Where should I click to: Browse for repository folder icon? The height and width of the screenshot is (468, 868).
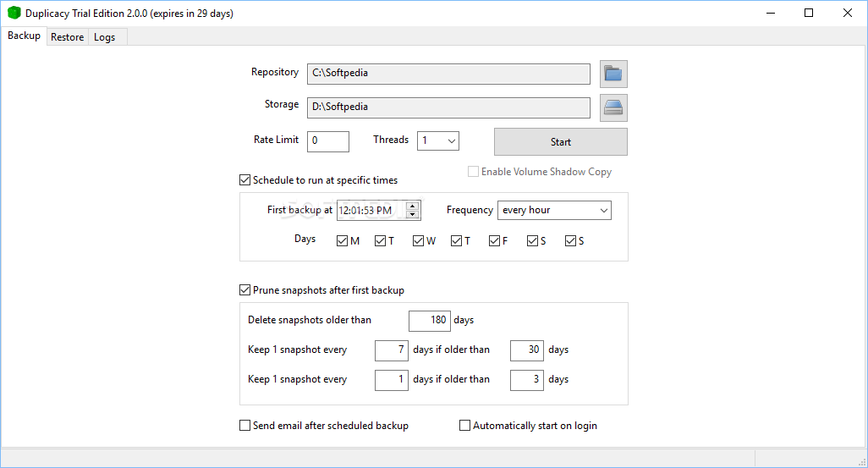pos(613,74)
